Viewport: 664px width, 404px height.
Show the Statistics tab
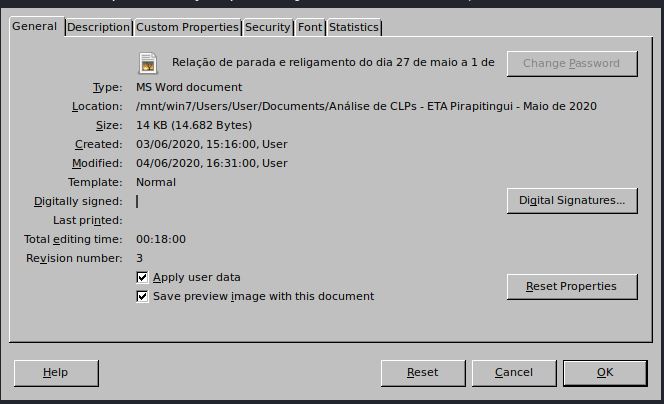pyautogui.click(x=354, y=27)
